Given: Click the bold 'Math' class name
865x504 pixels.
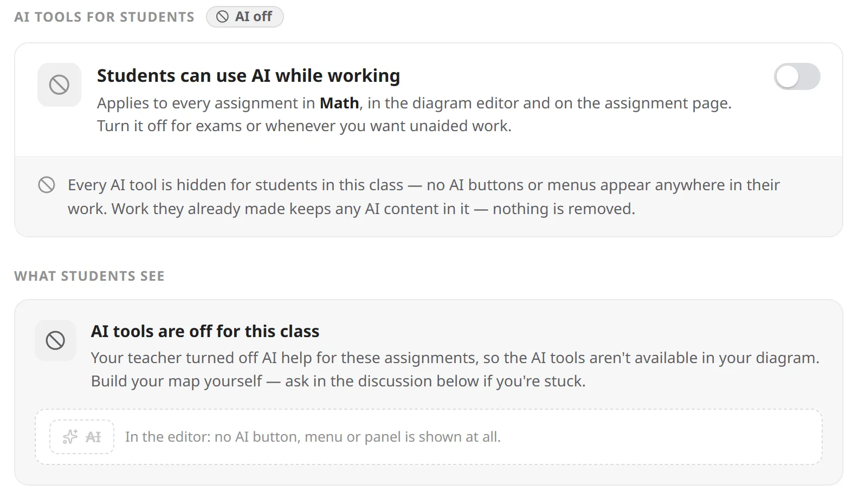Looking at the screenshot, I should (339, 103).
